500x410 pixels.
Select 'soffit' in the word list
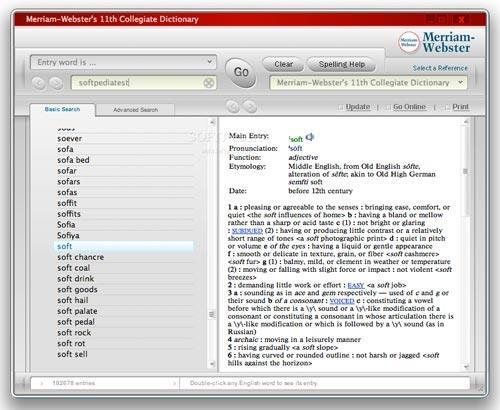[x=123, y=203]
